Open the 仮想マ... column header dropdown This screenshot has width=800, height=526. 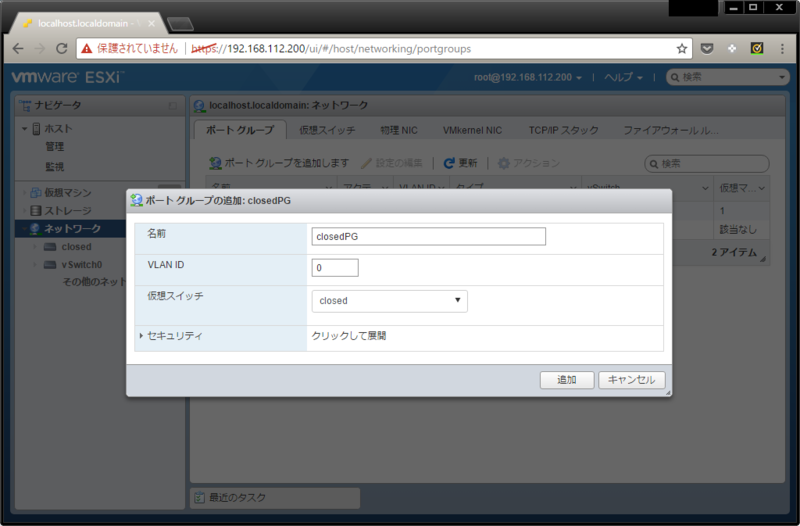762,188
